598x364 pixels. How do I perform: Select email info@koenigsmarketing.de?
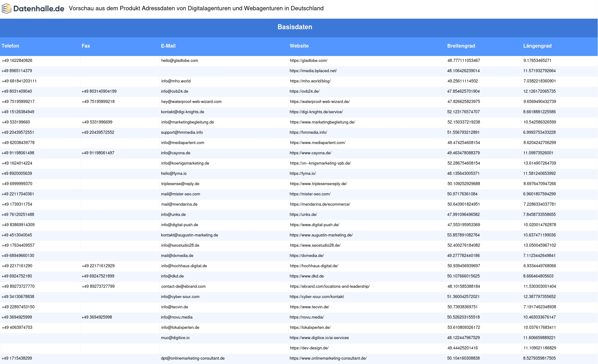click(185, 163)
